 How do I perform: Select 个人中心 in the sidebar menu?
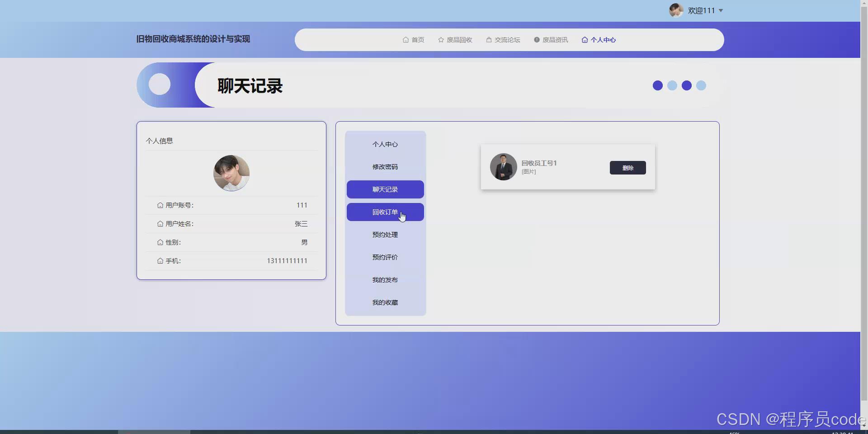(x=385, y=144)
